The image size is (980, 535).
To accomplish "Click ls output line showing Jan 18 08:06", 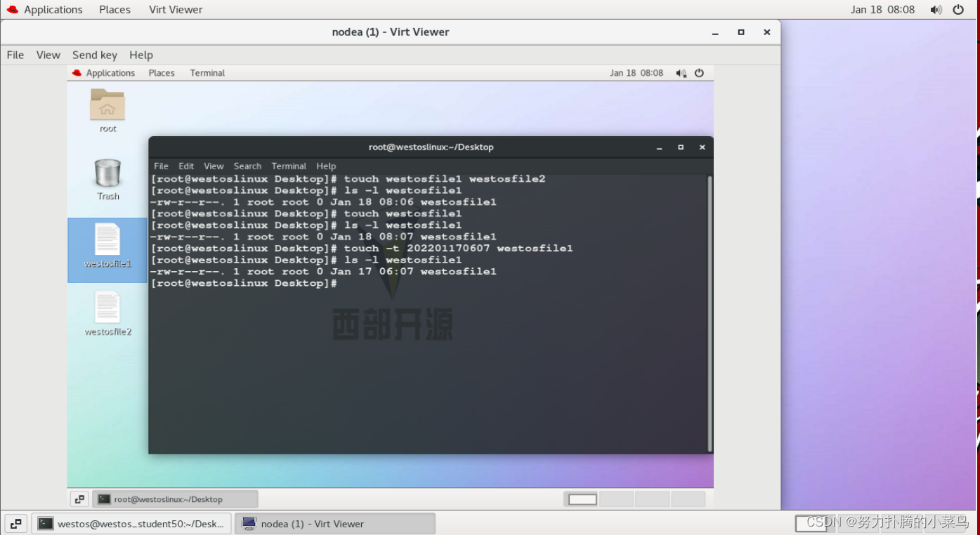I will pos(323,202).
